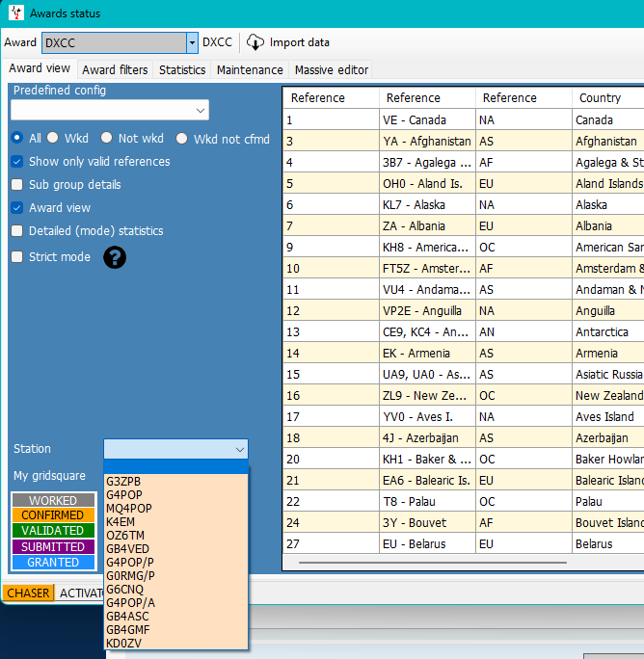Switch to the CHASER tab

pyautogui.click(x=28, y=593)
